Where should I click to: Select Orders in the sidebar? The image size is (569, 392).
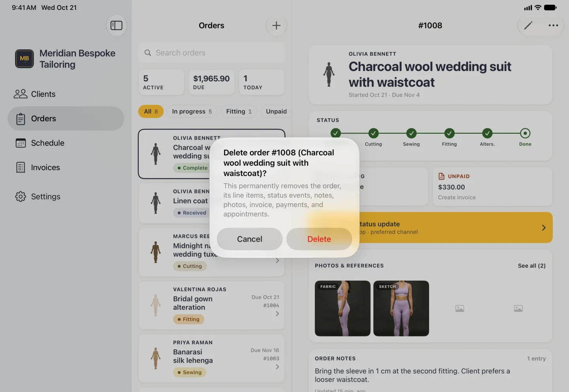coord(66,118)
